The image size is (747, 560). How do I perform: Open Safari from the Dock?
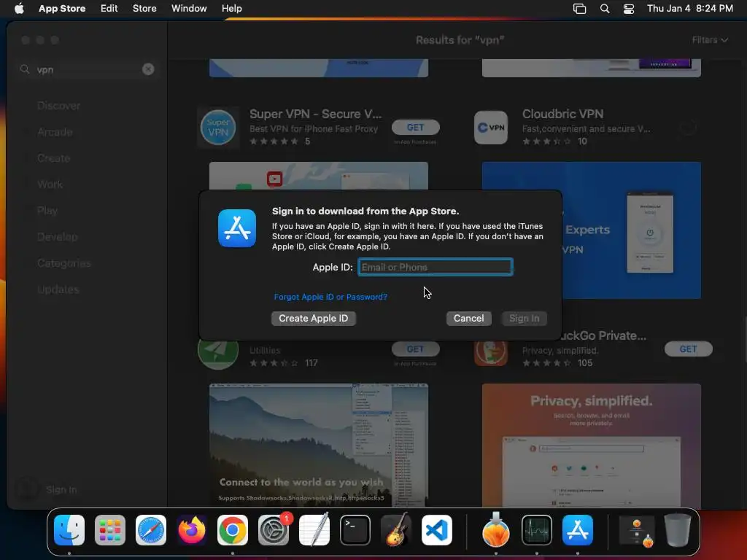(x=151, y=530)
